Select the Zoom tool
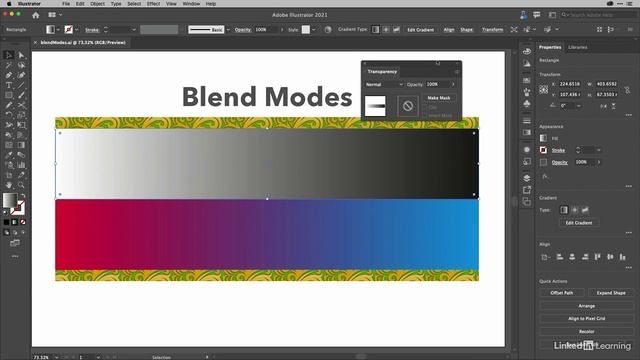Image resolution: width=640 pixels, height=360 pixels. click(21, 185)
